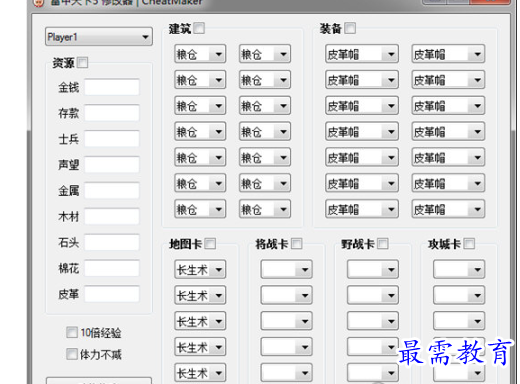Viewport: 520px width, 384px height.
Task: Toggle the 攻城卡 checkbox
Action: pos(469,244)
